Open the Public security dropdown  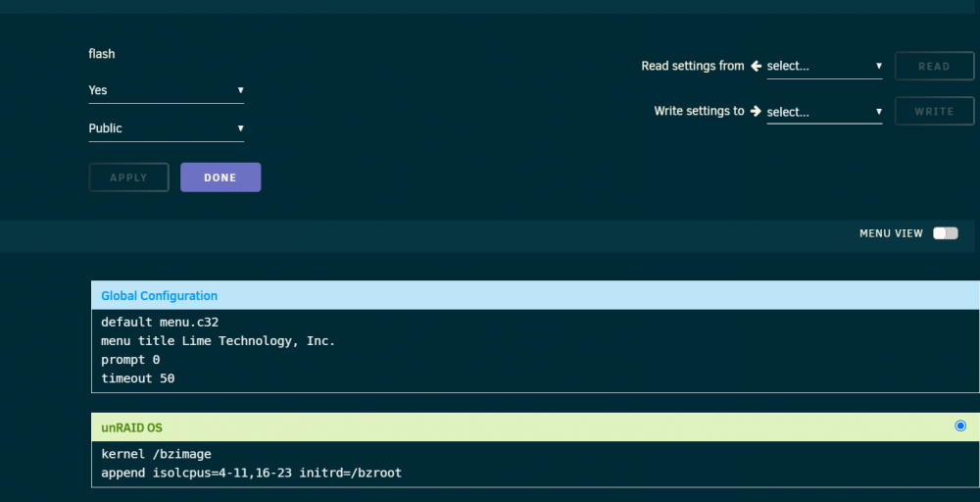coord(167,128)
